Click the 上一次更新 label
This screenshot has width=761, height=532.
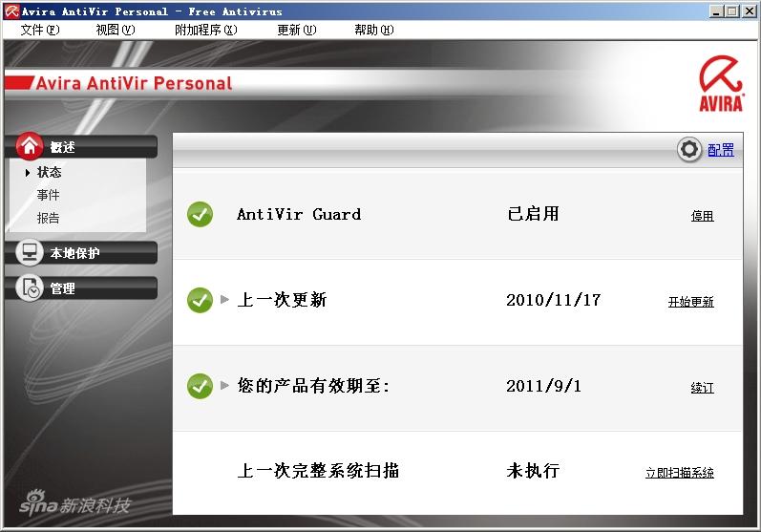coord(282,300)
